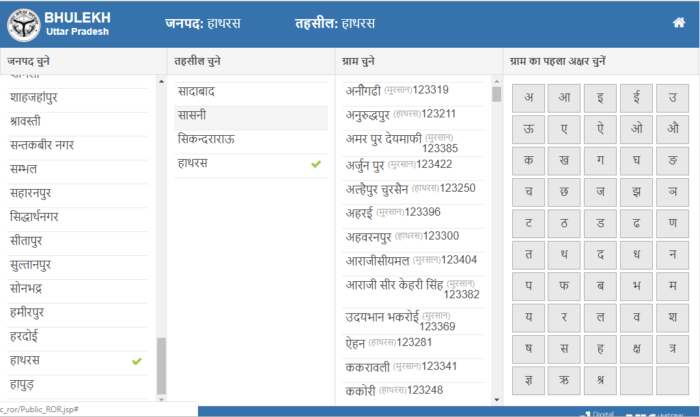Click the letter ह button
This screenshot has height=417, width=700.
(600, 349)
